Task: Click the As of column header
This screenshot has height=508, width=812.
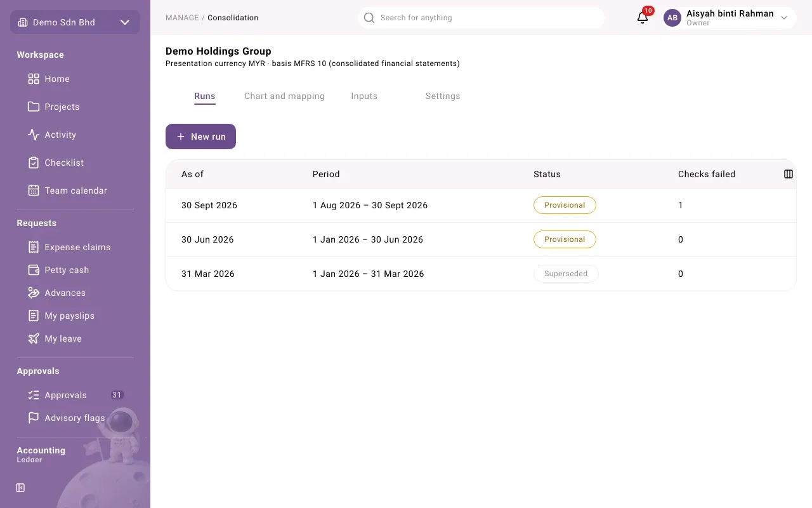Action: (x=192, y=174)
